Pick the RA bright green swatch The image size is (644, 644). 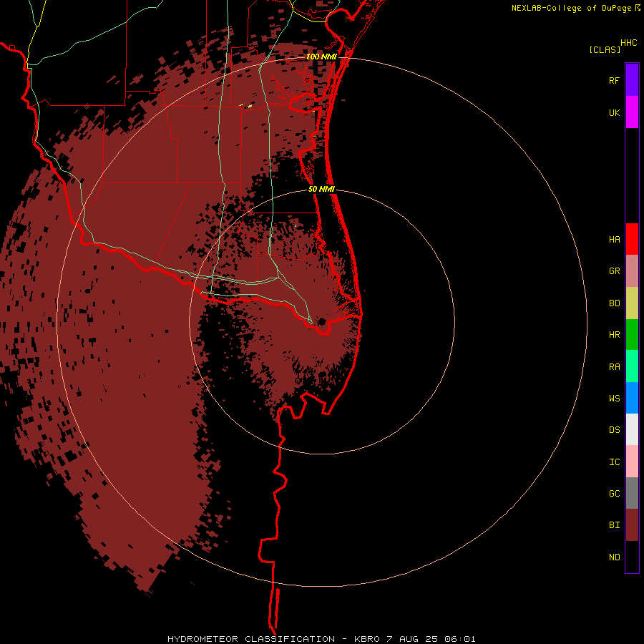632,366
